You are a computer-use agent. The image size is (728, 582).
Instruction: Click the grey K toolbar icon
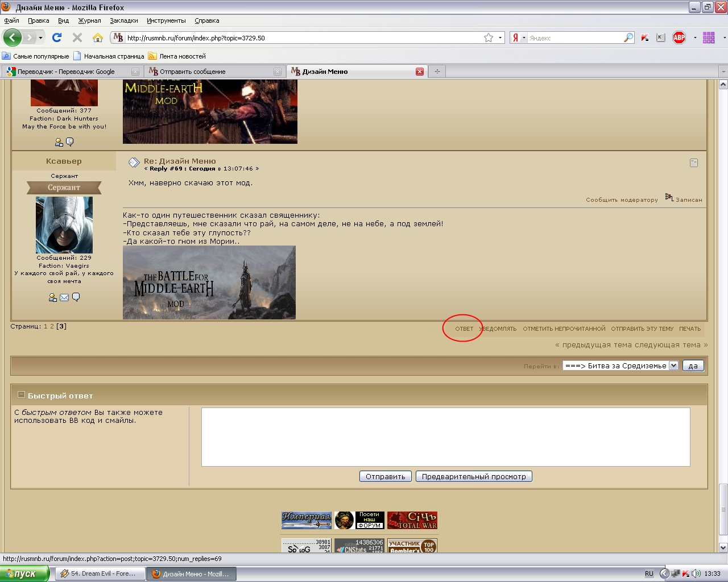tap(661, 38)
